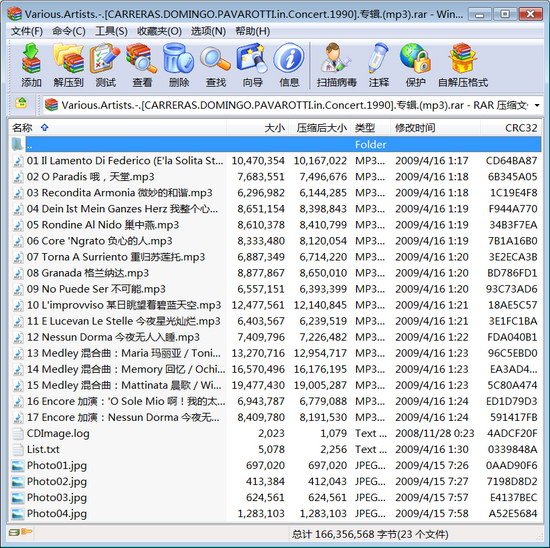Click text file icon of CDImage.log
This screenshot has height=548, width=550.
[x=18, y=434]
